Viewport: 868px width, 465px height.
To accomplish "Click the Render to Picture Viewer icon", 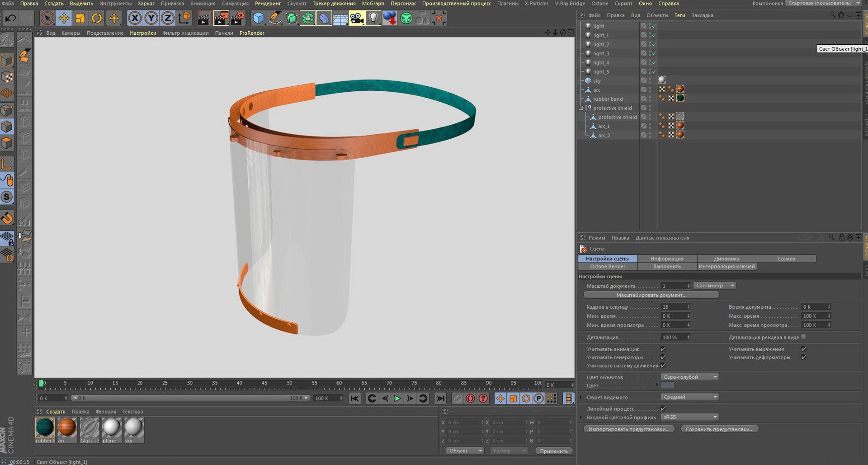I will click(221, 18).
